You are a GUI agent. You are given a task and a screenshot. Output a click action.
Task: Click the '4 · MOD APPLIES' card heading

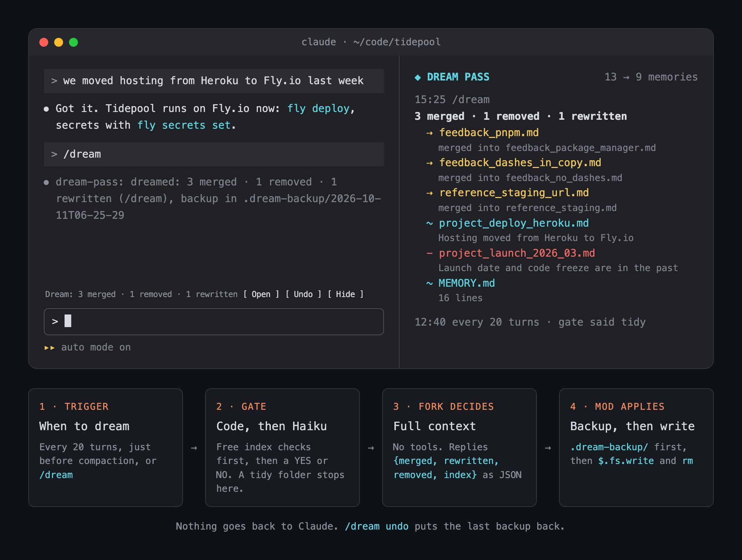pos(617,407)
